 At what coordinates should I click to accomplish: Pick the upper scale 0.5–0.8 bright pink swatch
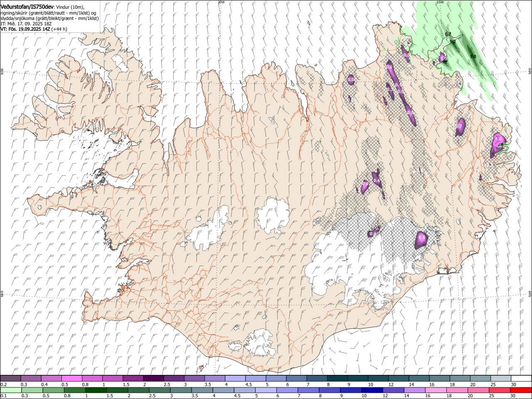point(72,378)
